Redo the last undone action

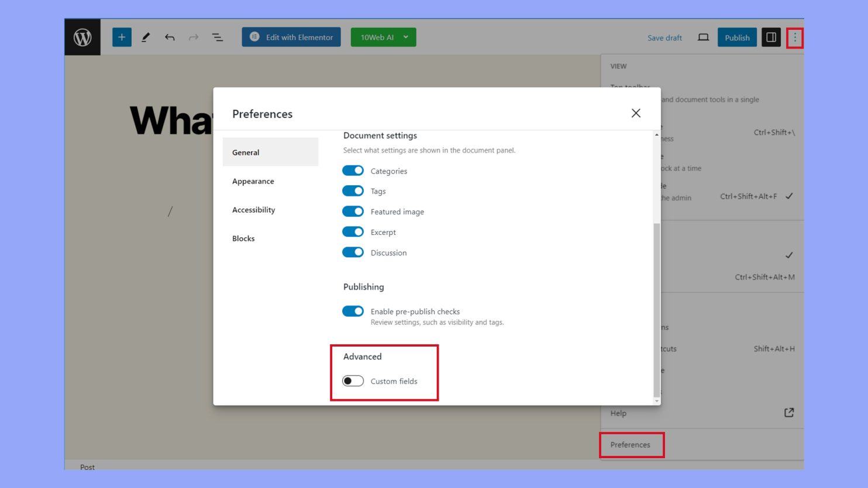click(193, 37)
